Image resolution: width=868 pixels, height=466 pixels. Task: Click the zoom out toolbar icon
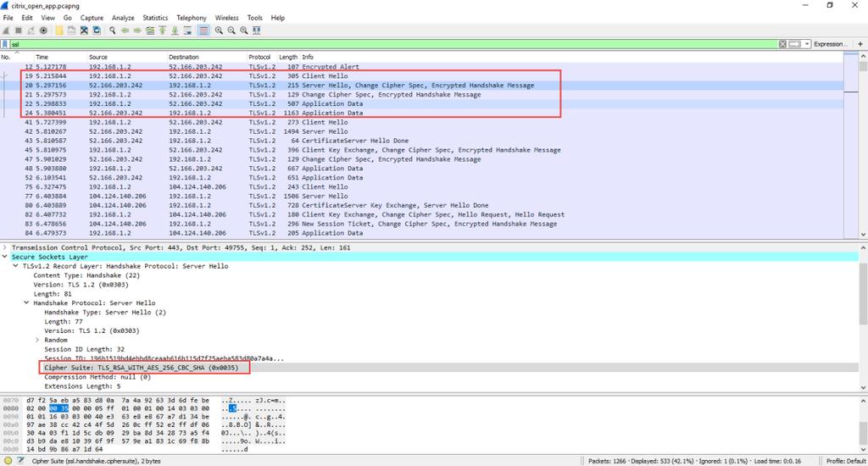(231, 31)
